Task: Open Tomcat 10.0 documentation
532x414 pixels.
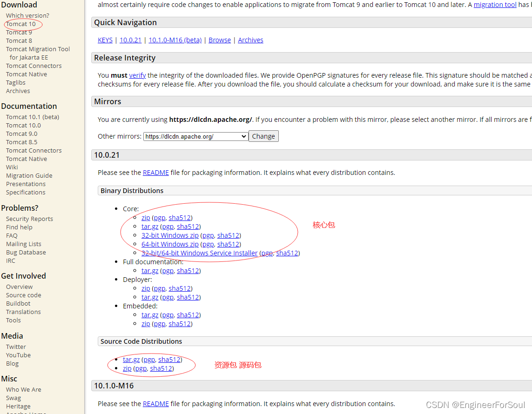Action: pyautogui.click(x=23, y=126)
